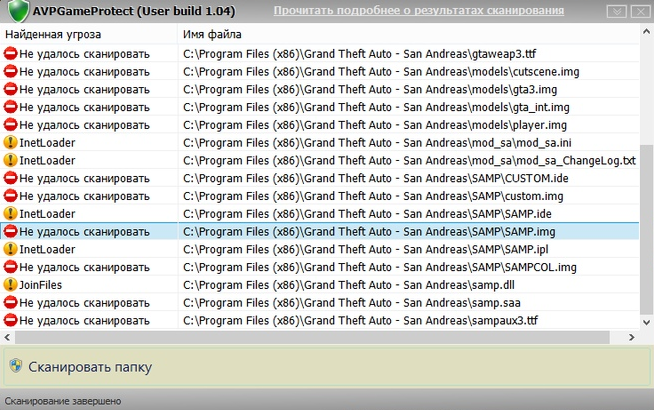
Task: Collapse window with double-chevron button
Action: (617, 11)
